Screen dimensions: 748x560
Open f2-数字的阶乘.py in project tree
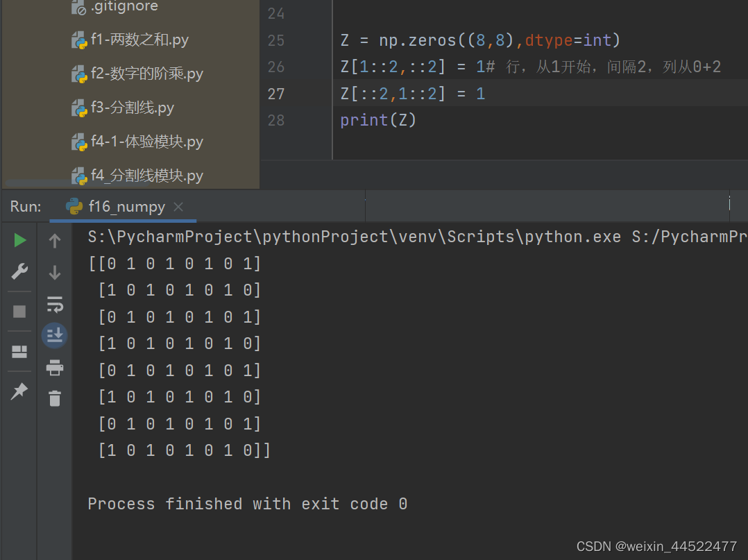(x=137, y=74)
